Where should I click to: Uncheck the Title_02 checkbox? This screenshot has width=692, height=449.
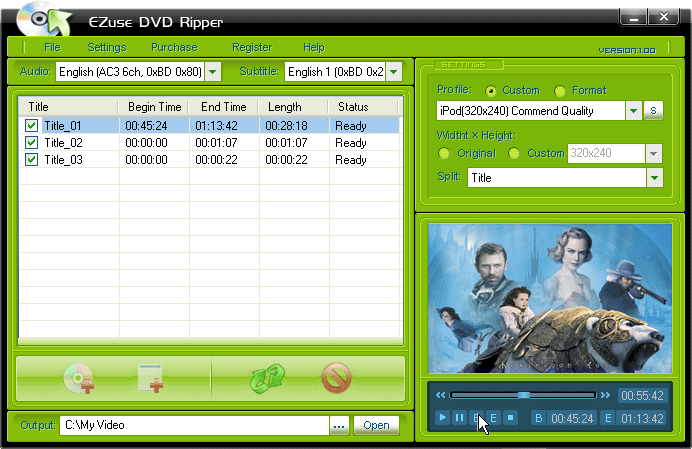(31, 143)
